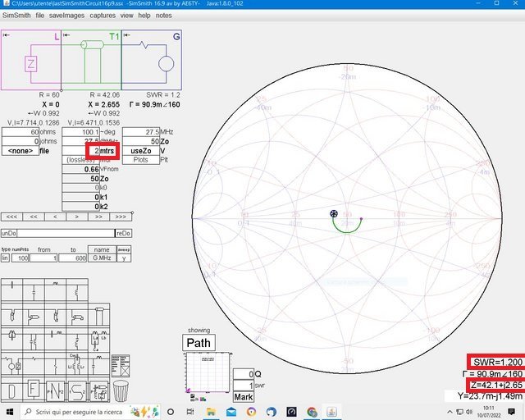The width and height of the screenshot is (525, 420).
Task: Click the << step button
Action: 34,217
